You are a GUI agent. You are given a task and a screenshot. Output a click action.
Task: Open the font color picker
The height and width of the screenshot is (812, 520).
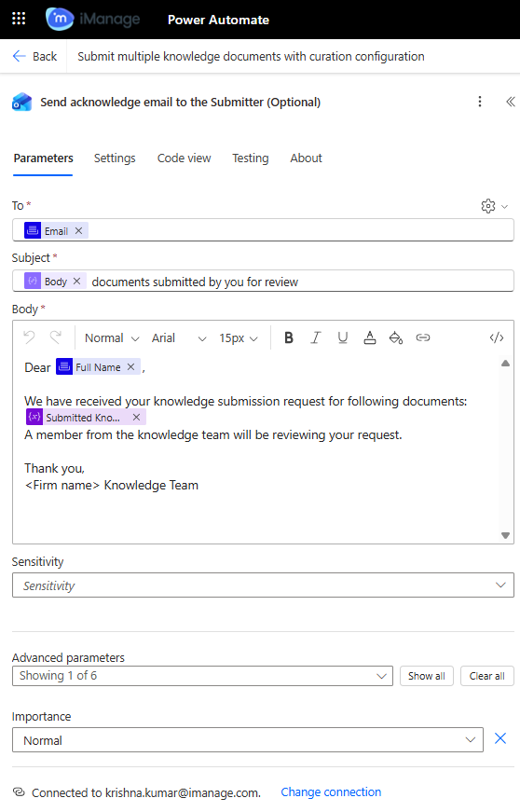[369, 337]
